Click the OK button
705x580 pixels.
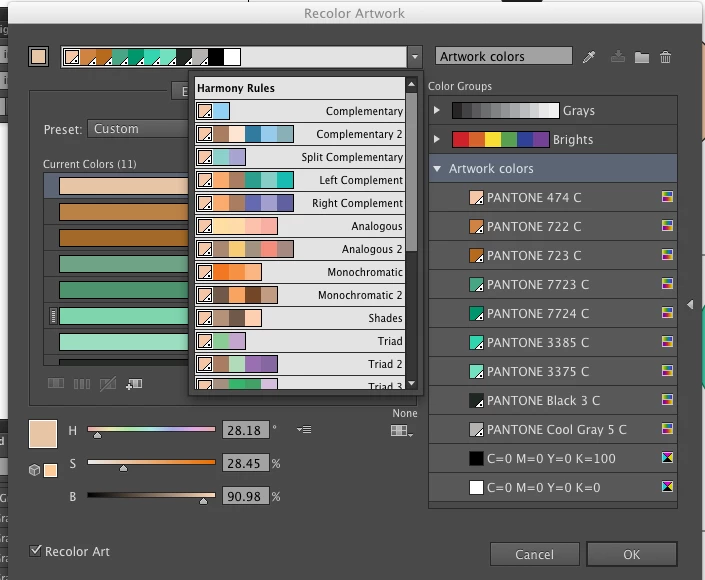pos(631,554)
